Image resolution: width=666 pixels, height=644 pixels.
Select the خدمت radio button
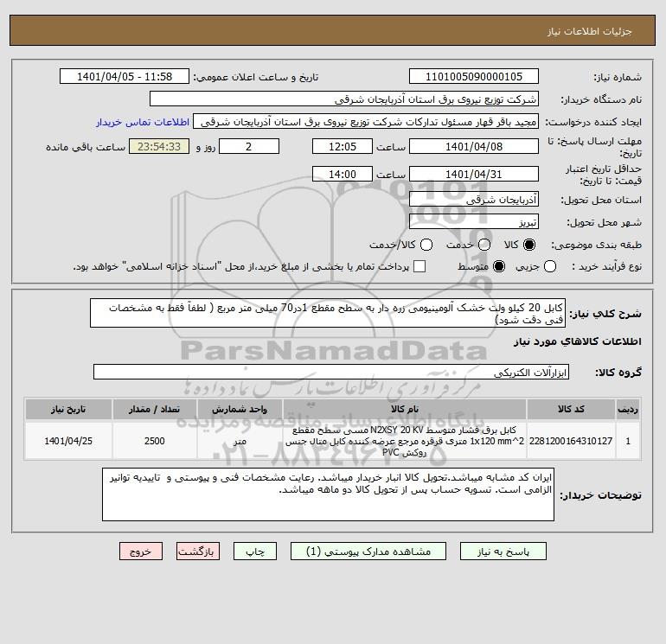click(x=484, y=245)
